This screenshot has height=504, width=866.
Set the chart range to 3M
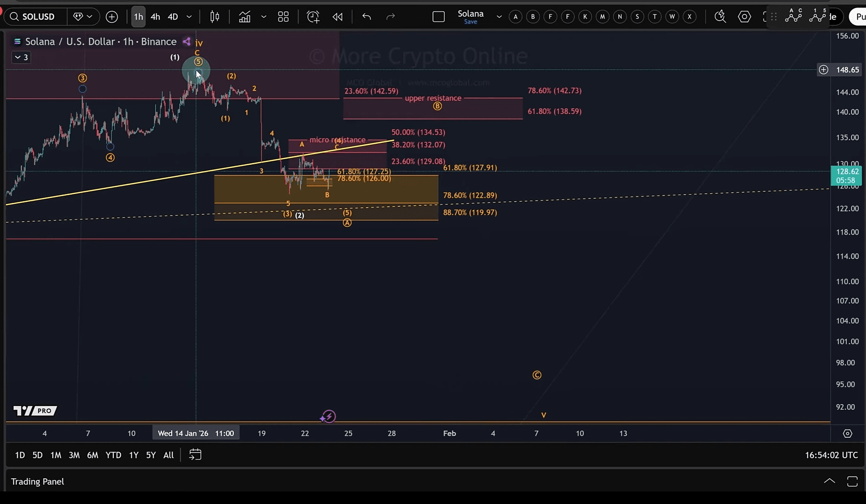74,455
